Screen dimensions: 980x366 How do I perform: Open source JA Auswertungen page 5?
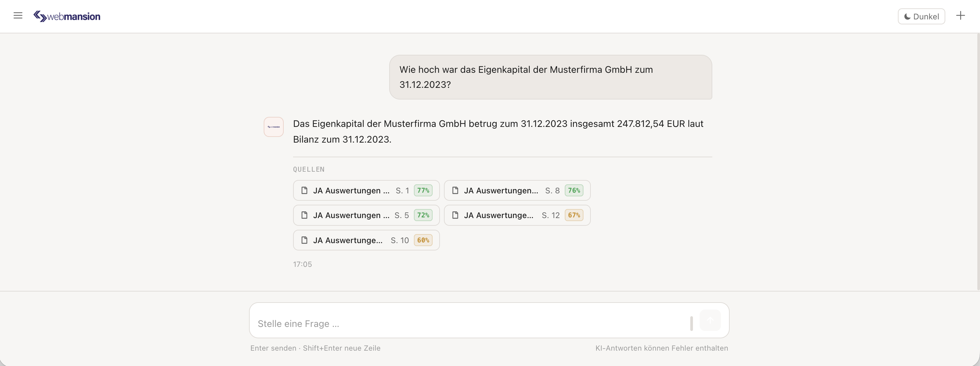(366, 215)
